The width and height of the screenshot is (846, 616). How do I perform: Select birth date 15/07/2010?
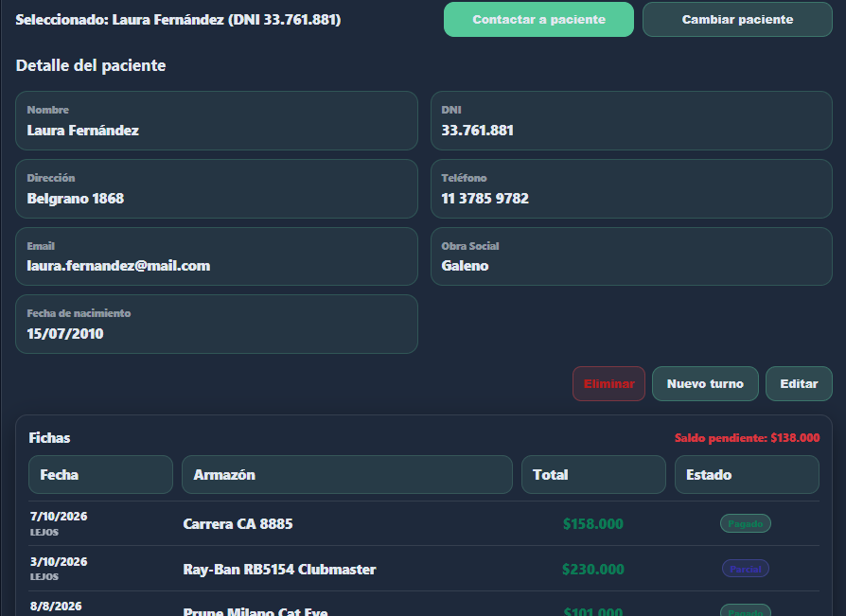[65, 334]
